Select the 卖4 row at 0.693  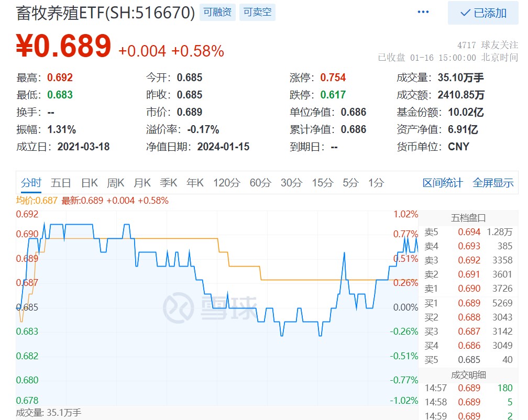468,246
